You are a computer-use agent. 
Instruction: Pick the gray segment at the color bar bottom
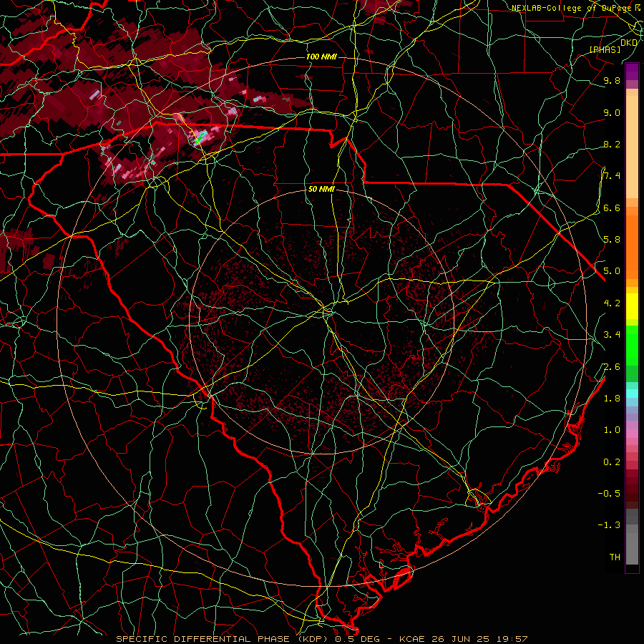point(632,537)
